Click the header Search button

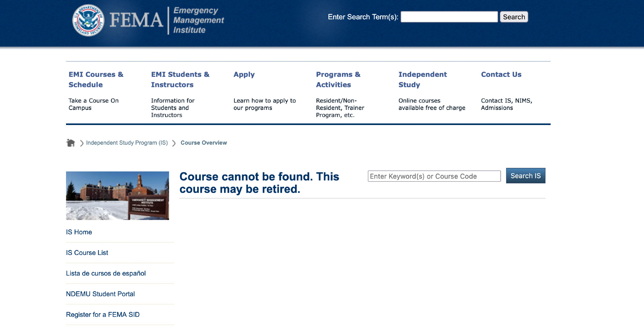pyautogui.click(x=514, y=17)
